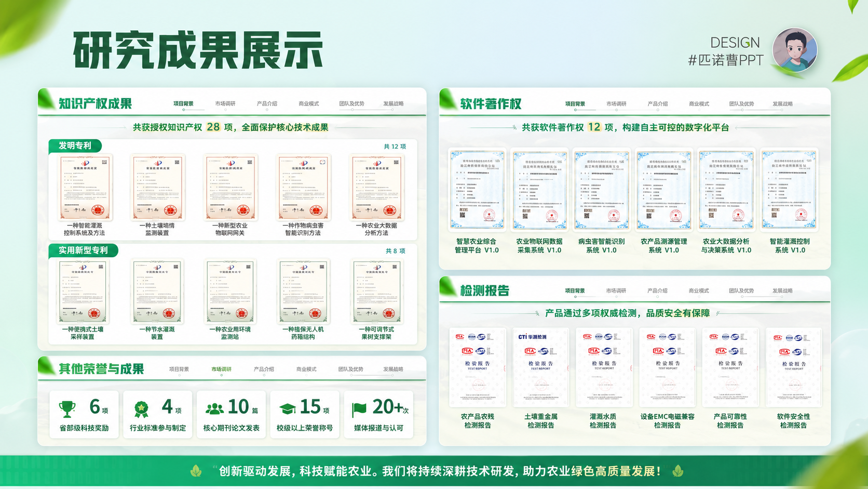Open the 农产品农残检测报告 document image
Screen dimensions: 868x489
(477, 367)
